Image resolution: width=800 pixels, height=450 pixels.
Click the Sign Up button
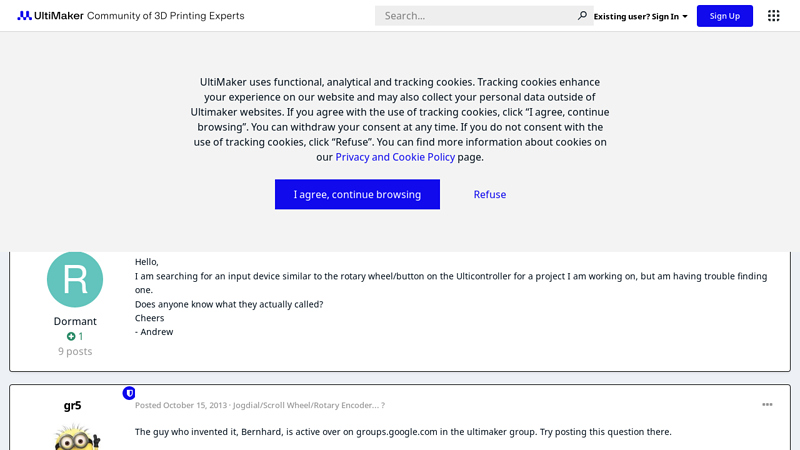point(725,16)
